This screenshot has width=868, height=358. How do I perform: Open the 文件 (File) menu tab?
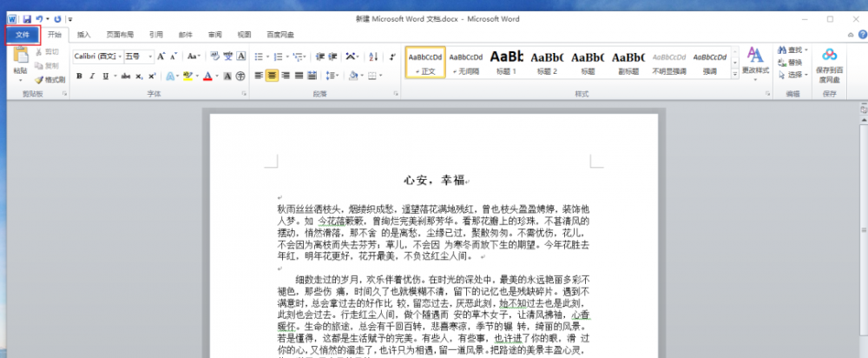pos(23,35)
